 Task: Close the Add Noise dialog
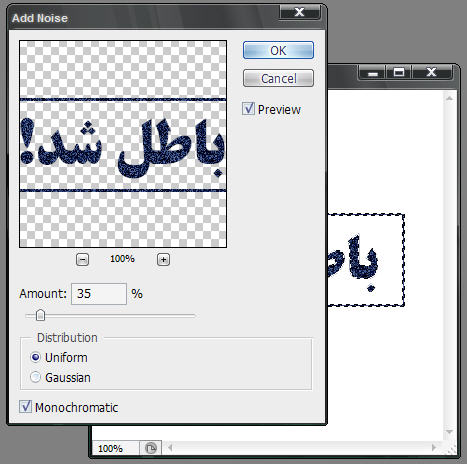click(x=299, y=13)
